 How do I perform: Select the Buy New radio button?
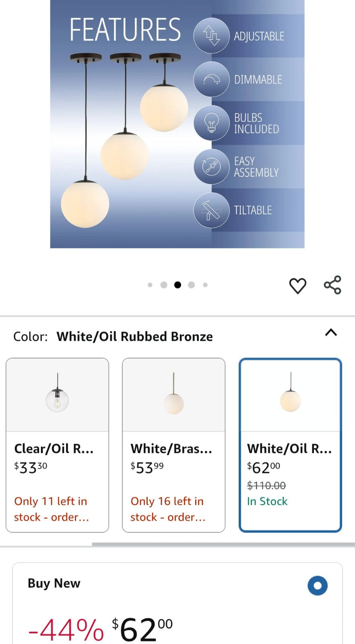coord(318,585)
